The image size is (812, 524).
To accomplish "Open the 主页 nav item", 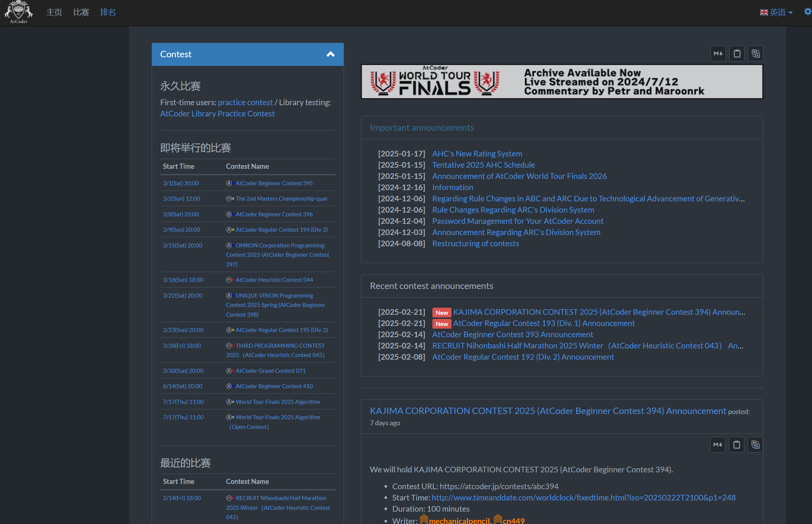I will click(x=54, y=12).
